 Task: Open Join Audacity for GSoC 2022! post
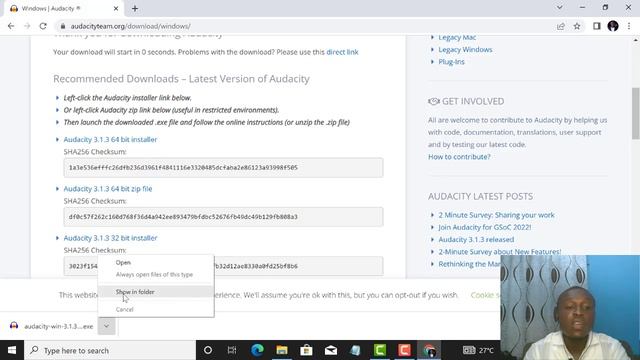[484, 227]
